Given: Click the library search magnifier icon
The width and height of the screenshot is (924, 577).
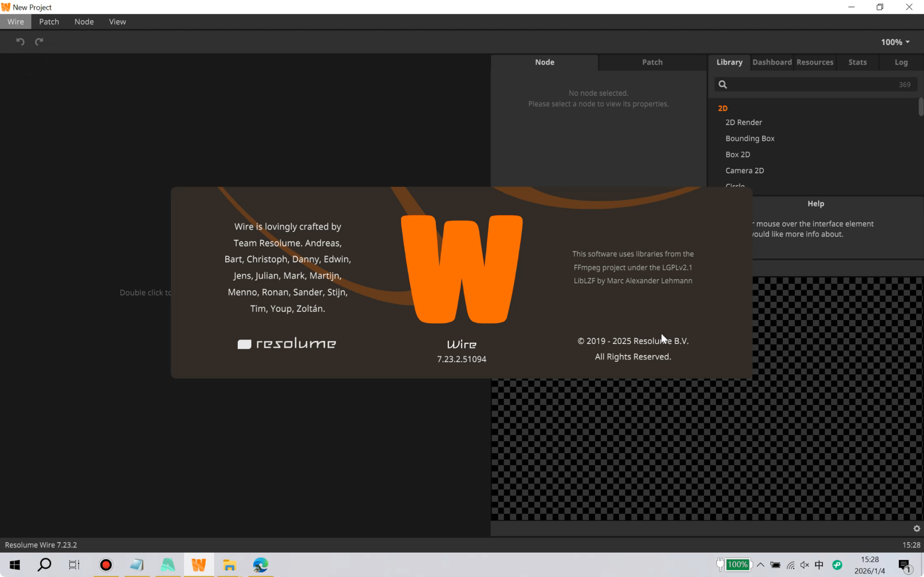Looking at the screenshot, I should [722, 84].
